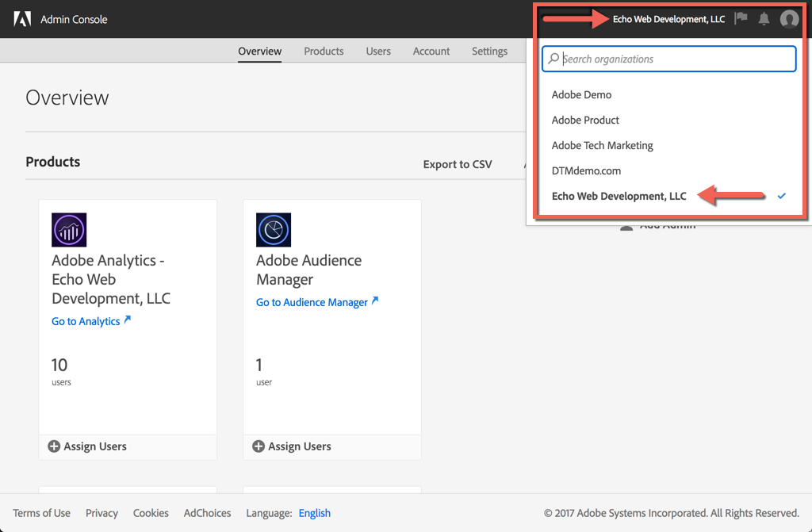Click Export to CSV
The width and height of the screenshot is (812, 532).
click(458, 164)
